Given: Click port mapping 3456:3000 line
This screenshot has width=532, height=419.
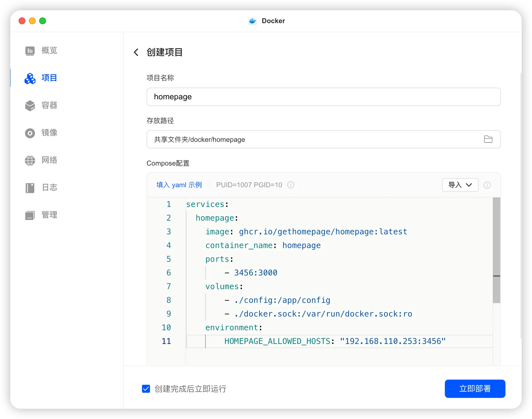Looking at the screenshot, I should tap(251, 273).
